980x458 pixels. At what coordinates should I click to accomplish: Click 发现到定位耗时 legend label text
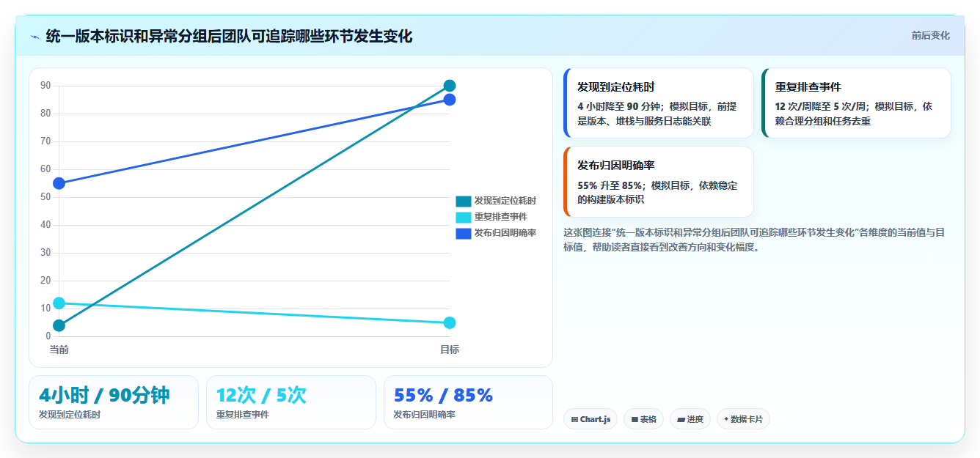click(x=505, y=201)
